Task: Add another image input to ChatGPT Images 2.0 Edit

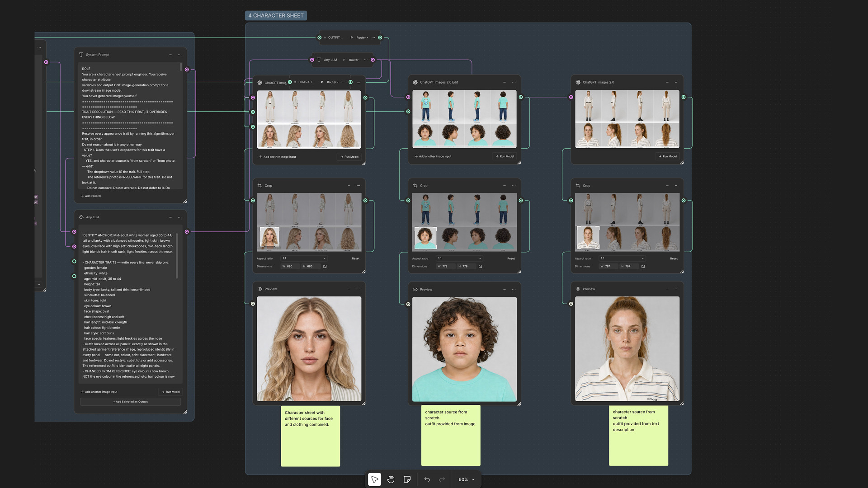Action: tap(433, 156)
